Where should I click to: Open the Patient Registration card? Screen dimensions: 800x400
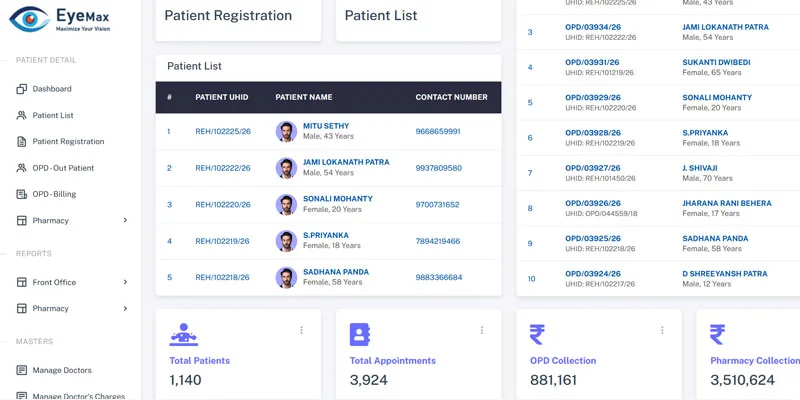(x=238, y=18)
